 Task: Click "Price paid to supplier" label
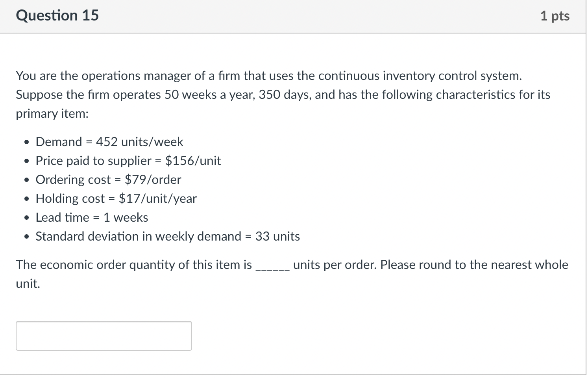93,161
